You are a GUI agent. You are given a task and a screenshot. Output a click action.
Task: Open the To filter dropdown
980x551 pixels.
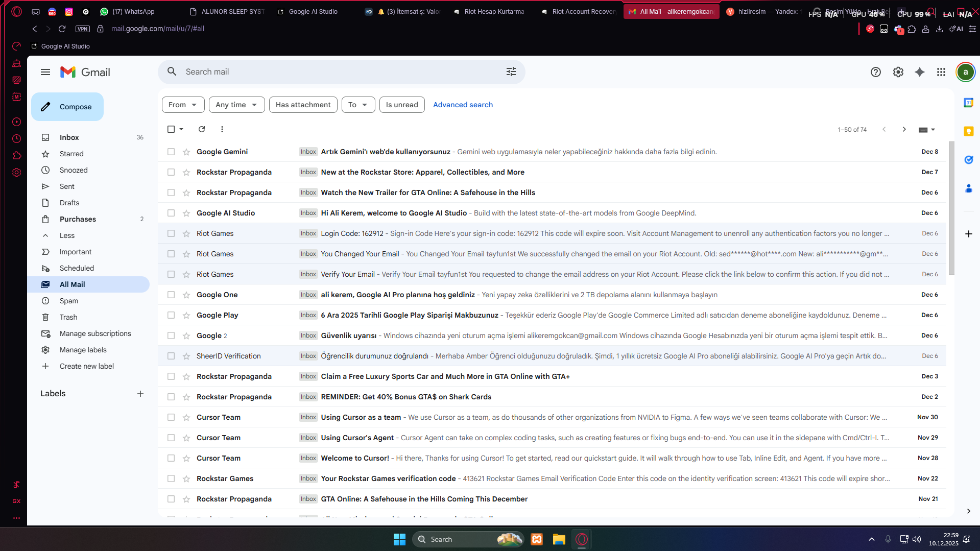click(358, 105)
